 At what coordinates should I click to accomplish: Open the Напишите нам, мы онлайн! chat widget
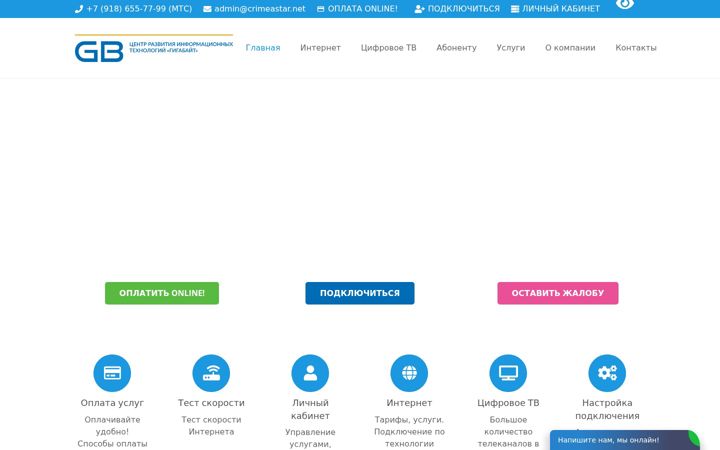coord(624,440)
